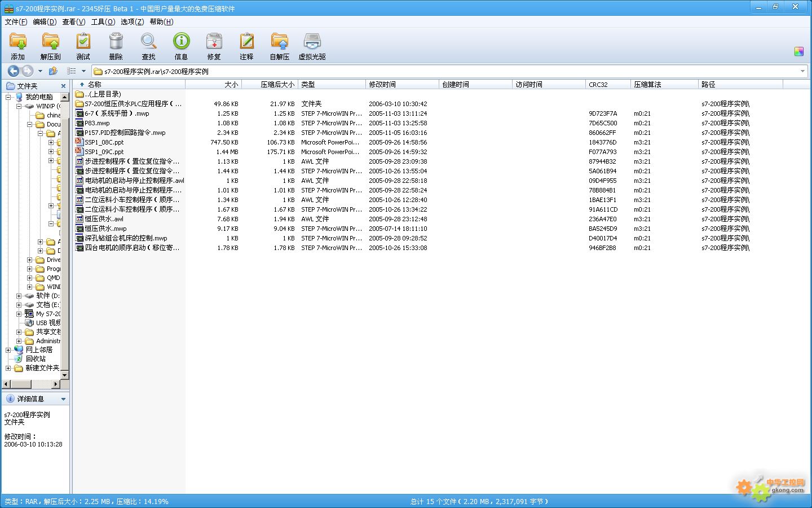The image size is (812, 508).
Task: Sort by the 修改时间 column header
Action: coord(403,85)
